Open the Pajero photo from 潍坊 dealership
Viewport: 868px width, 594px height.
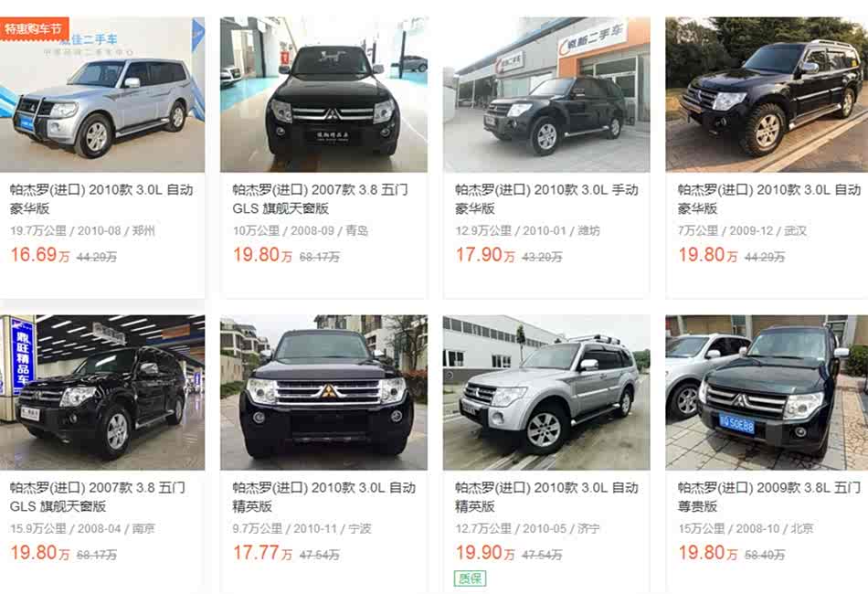[546, 95]
